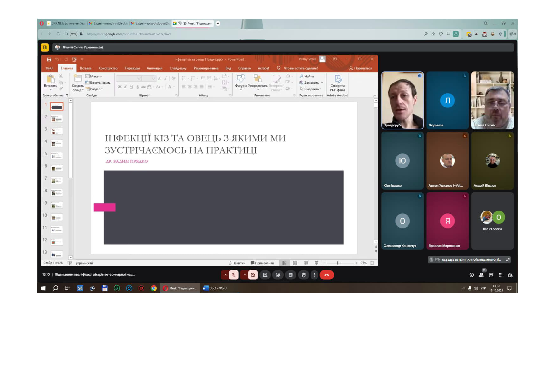The width and height of the screenshot is (555, 392).
Task: Open meeting details info icon
Action: pyautogui.click(x=471, y=275)
